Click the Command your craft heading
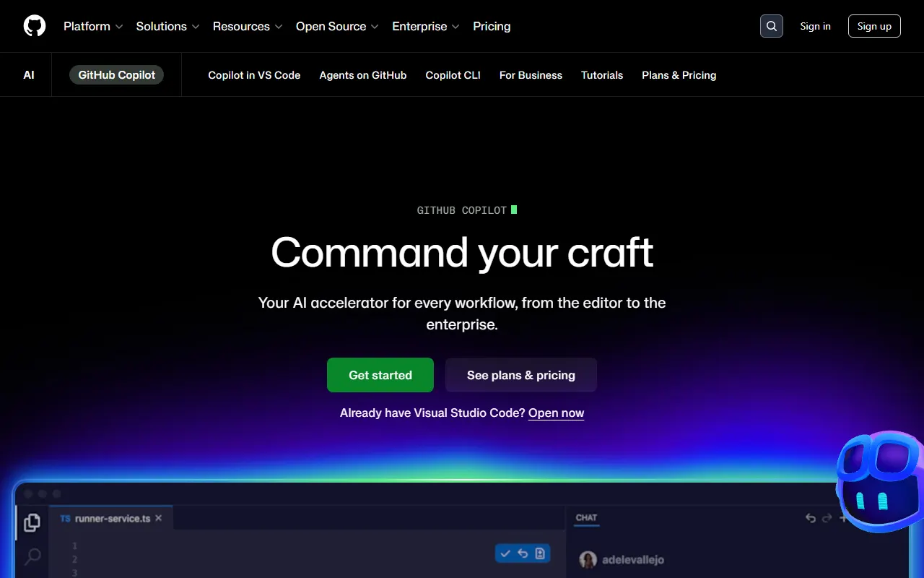This screenshot has height=578, width=924. pyautogui.click(x=462, y=252)
